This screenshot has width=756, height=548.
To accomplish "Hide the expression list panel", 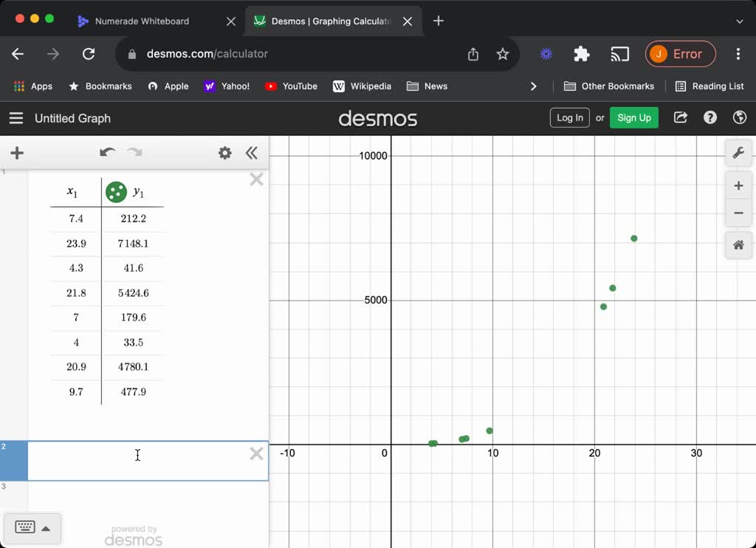I will (x=251, y=153).
